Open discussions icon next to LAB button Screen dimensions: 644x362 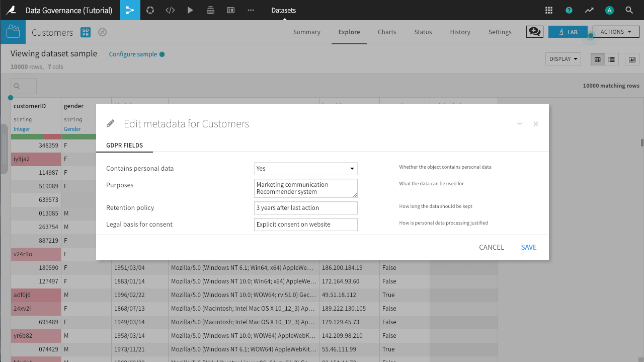pyautogui.click(x=534, y=31)
